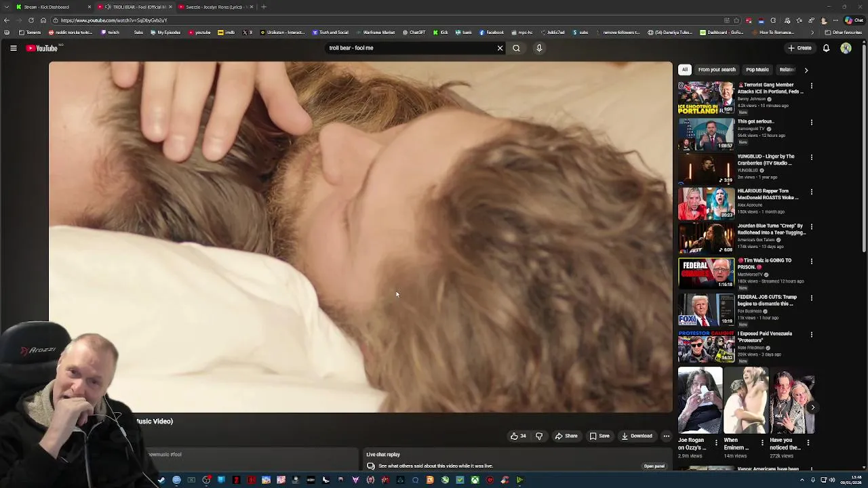Open the 'Warframe Market' bookmark
This screenshot has width=868, height=488.
(375, 33)
